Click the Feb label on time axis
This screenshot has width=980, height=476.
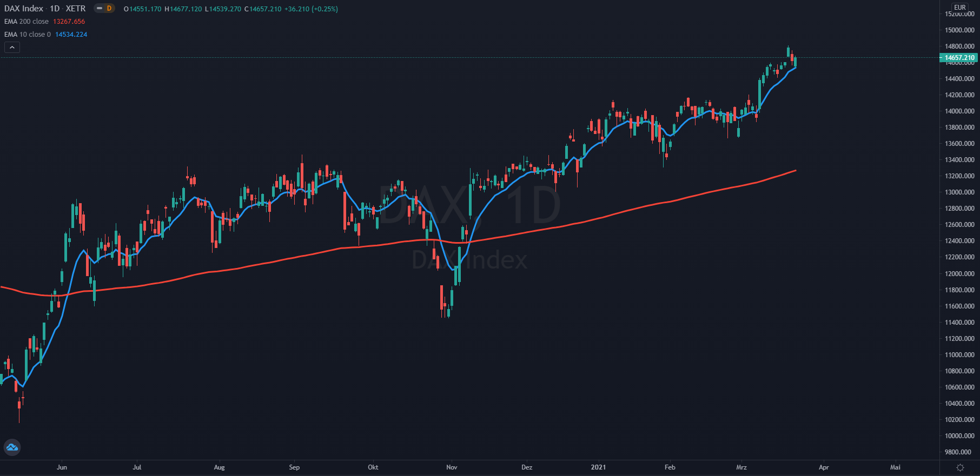click(x=670, y=467)
